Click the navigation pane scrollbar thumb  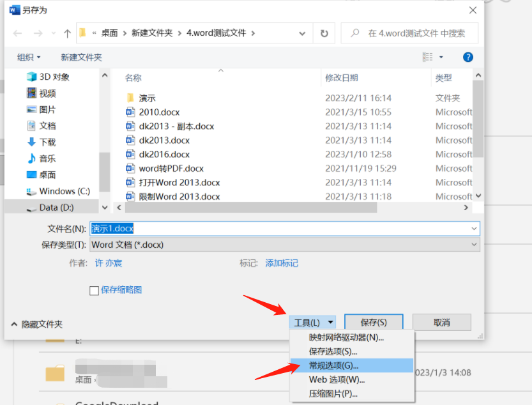click(x=105, y=172)
